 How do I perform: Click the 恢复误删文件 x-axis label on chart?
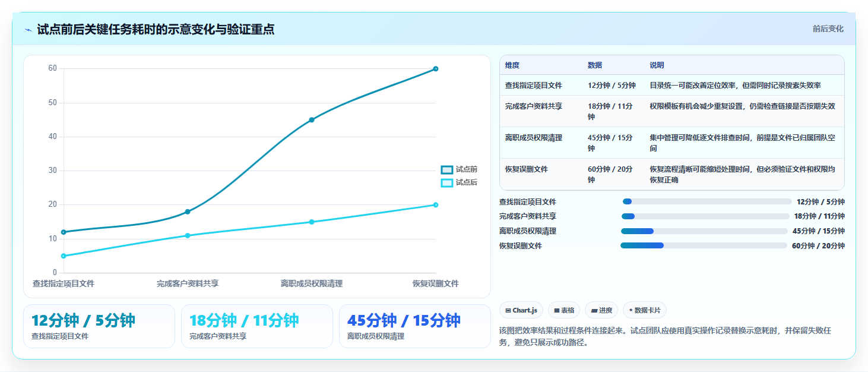click(436, 284)
